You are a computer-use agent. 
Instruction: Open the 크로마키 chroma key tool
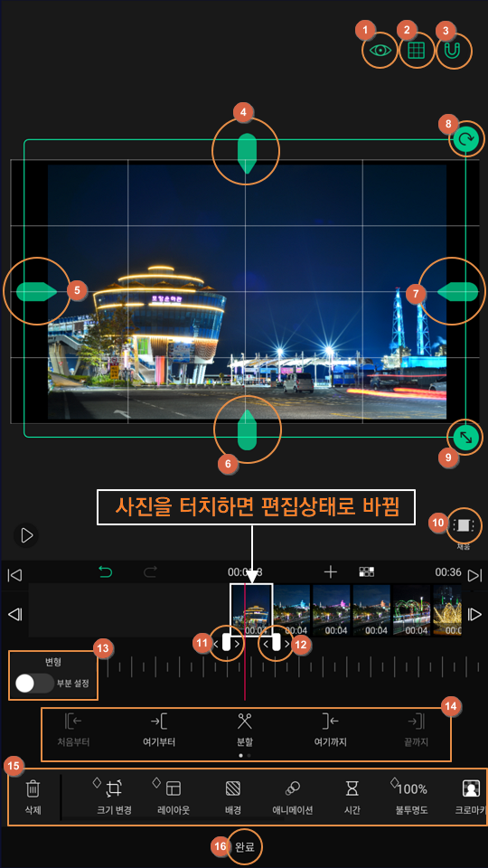[x=470, y=797]
